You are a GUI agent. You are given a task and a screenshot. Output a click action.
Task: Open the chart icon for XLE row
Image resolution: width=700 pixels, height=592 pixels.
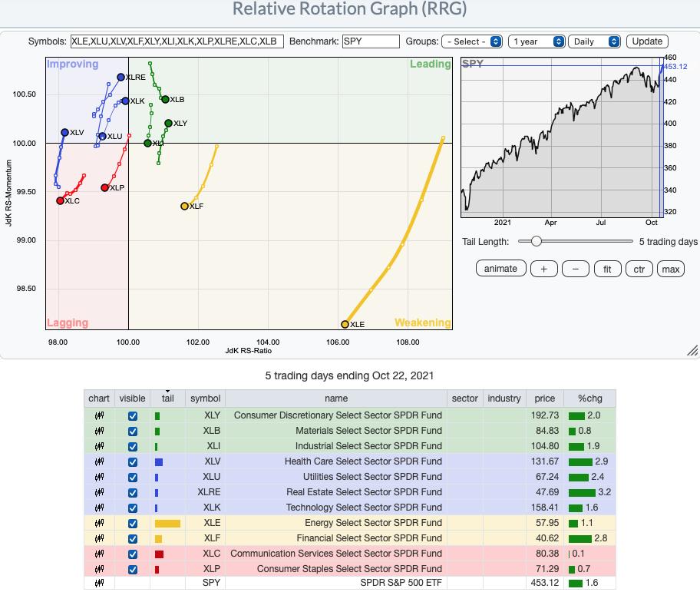click(x=99, y=523)
